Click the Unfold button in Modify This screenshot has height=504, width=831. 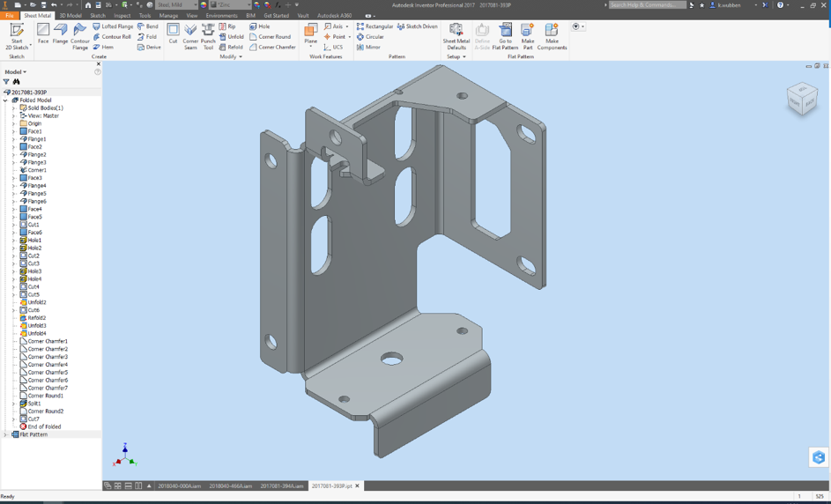tap(232, 37)
